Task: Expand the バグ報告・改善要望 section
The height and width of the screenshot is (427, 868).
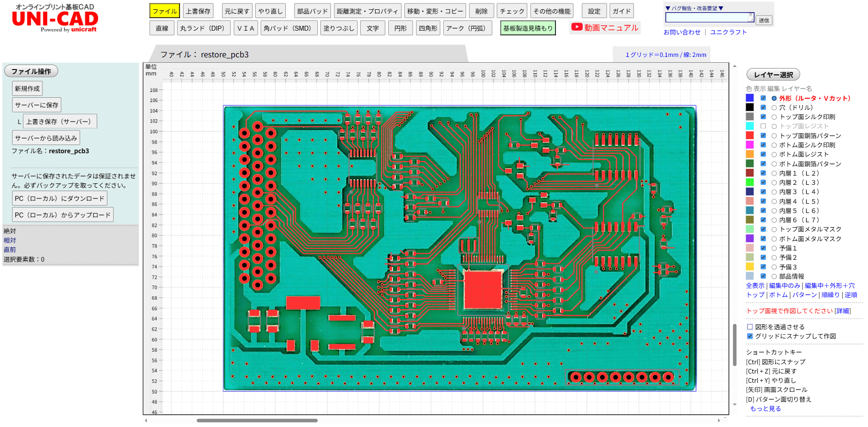Action: pos(694,8)
